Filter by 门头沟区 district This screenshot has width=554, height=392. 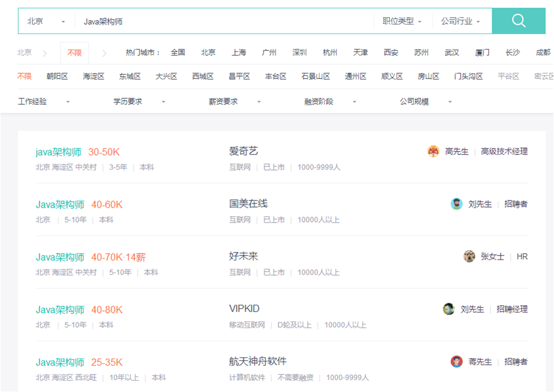point(468,76)
